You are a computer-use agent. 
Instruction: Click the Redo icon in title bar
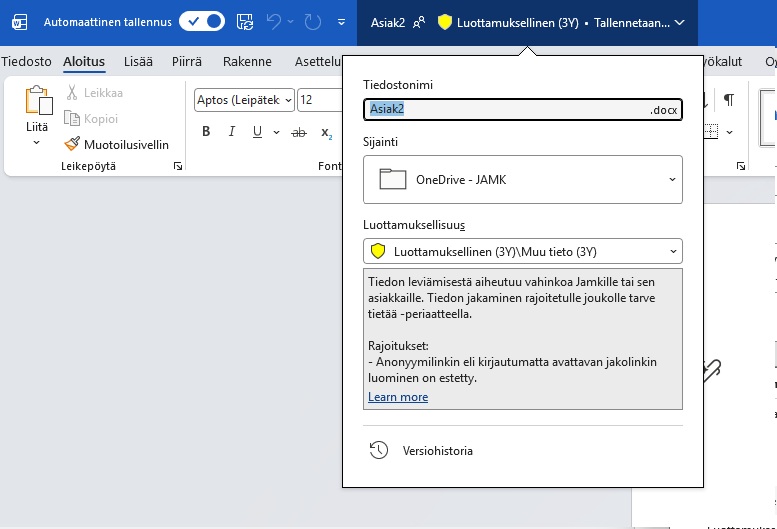312,21
